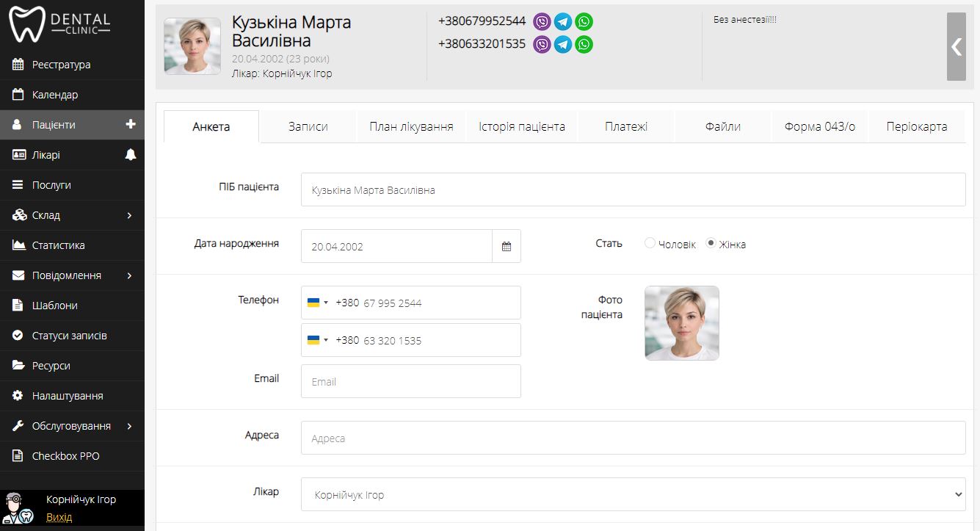Viewport: 980px width, 531px height.
Task: Select the Жінка gender radio button
Action: pos(711,243)
